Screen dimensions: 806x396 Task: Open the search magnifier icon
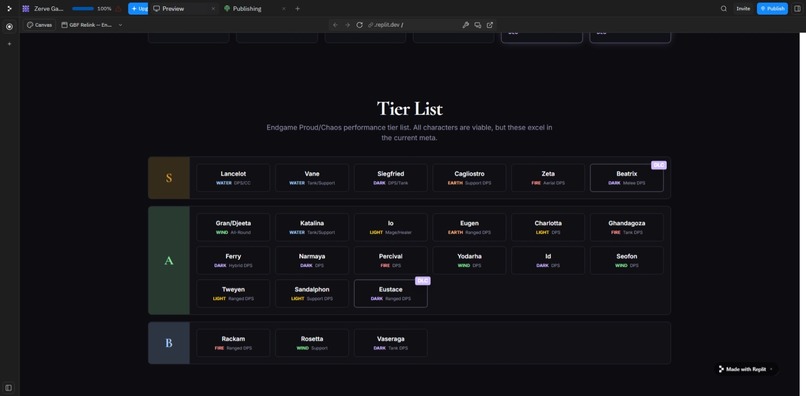tap(724, 9)
